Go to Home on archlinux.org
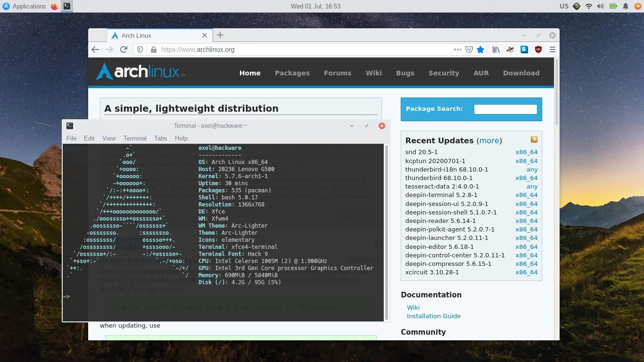 tap(250, 73)
